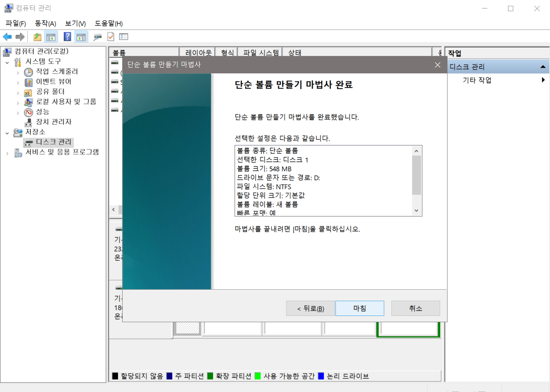Screen dimensions: 550x392
Task: Click the 뒤로(B) button in the wizard
Action: point(311,308)
